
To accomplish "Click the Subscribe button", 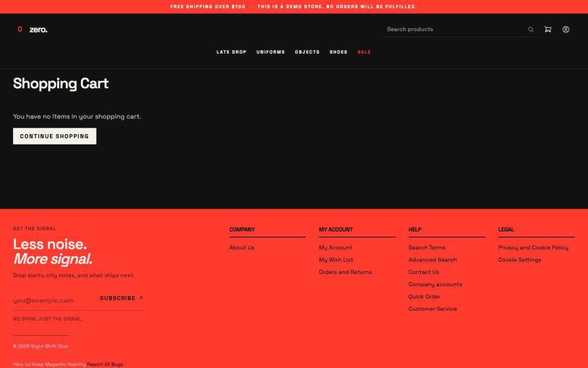I will (x=121, y=298).
